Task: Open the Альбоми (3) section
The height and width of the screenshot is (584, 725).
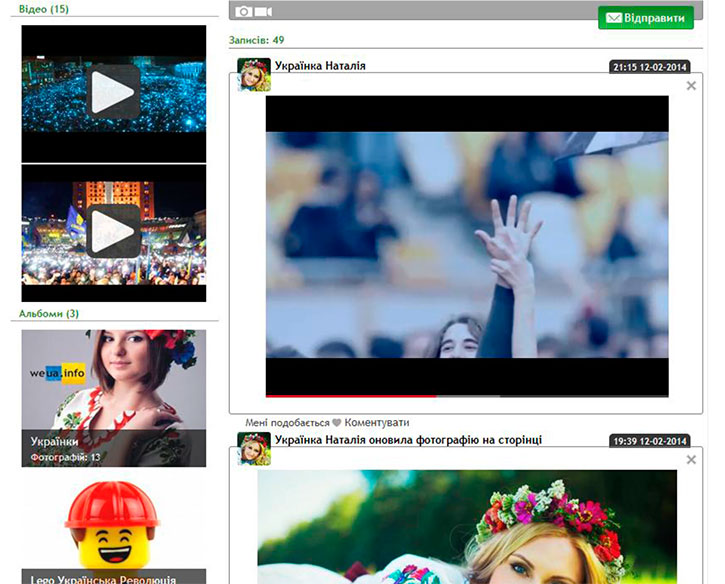Action: (x=49, y=314)
